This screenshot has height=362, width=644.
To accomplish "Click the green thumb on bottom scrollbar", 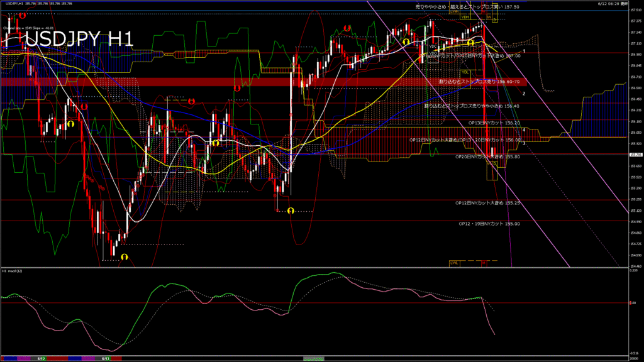I will (x=314, y=359).
